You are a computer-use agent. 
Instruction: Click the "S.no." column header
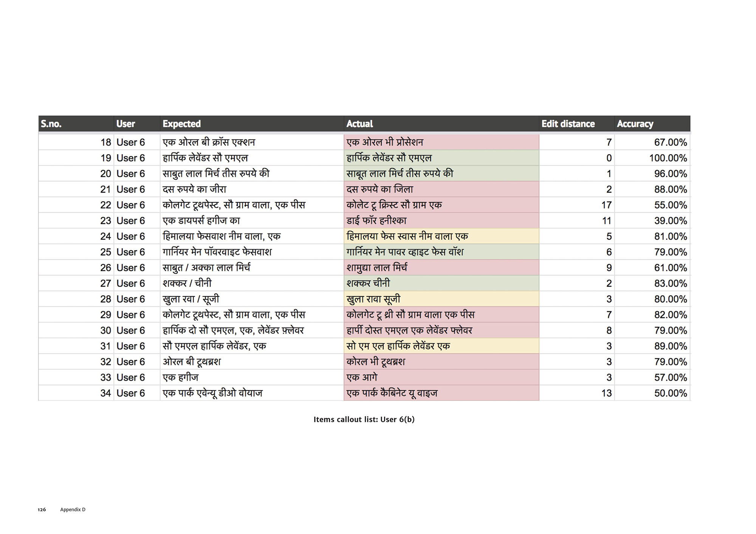(51, 124)
